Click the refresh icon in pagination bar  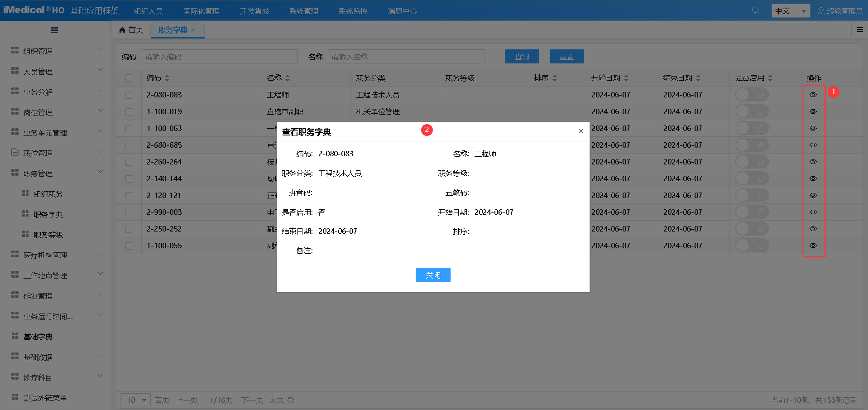coord(291,400)
